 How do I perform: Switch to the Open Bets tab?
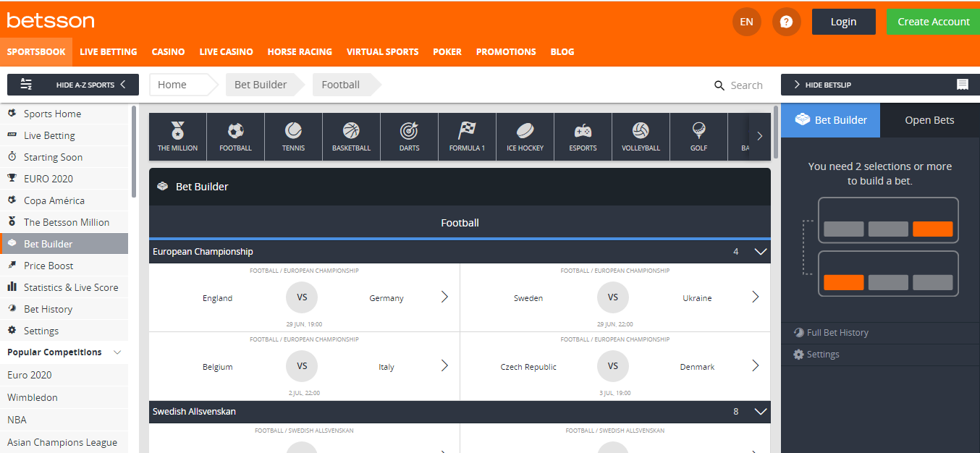coord(929,120)
